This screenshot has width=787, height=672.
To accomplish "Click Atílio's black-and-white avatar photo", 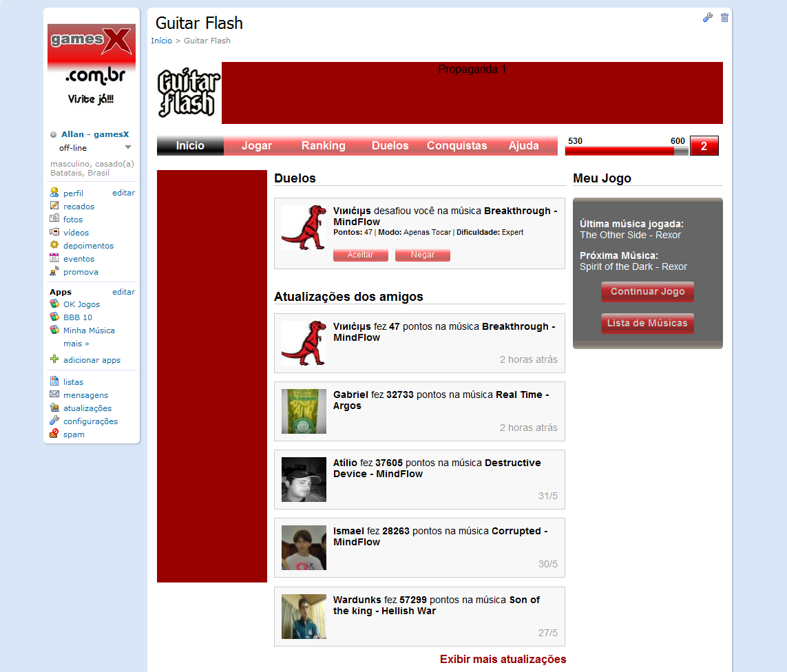I will (x=304, y=479).
